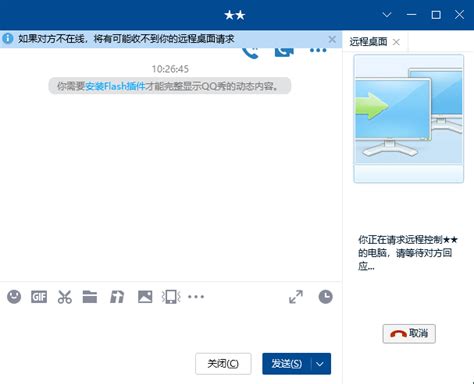
Task: Click the remote desktop monitors illustration
Action: pos(409,118)
